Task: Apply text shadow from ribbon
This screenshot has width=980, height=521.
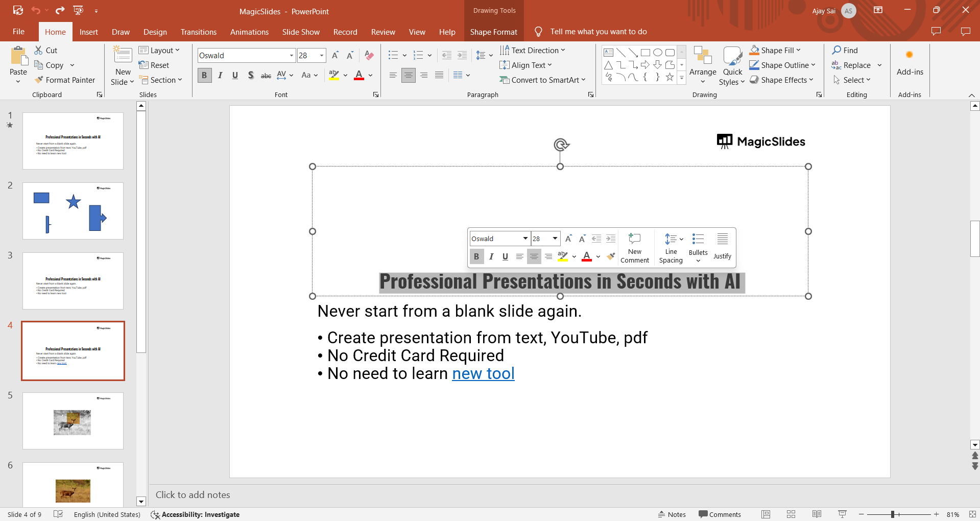Action: tap(251, 75)
